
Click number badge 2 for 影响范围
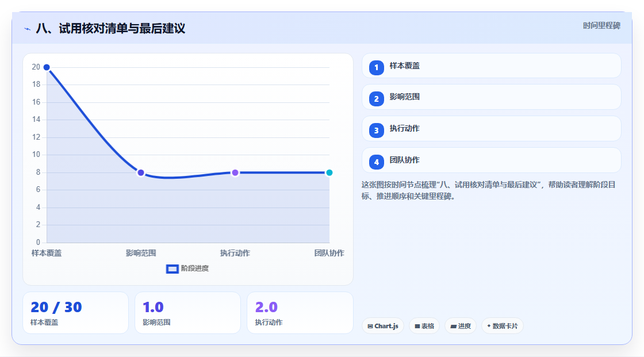[x=376, y=99]
